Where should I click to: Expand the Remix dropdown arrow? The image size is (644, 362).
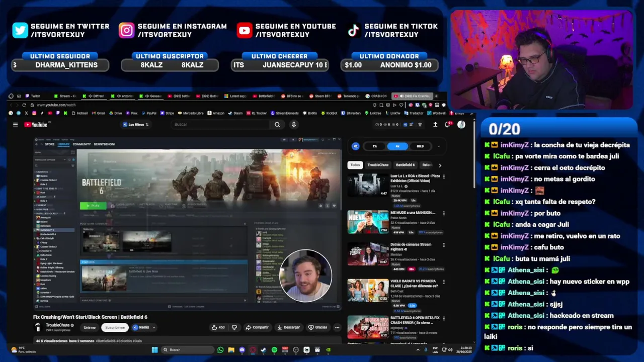tap(153, 327)
